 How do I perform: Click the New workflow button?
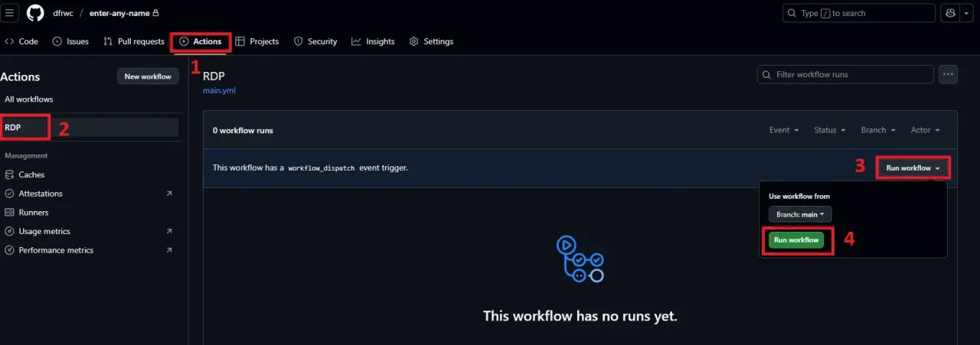pos(148,76)
